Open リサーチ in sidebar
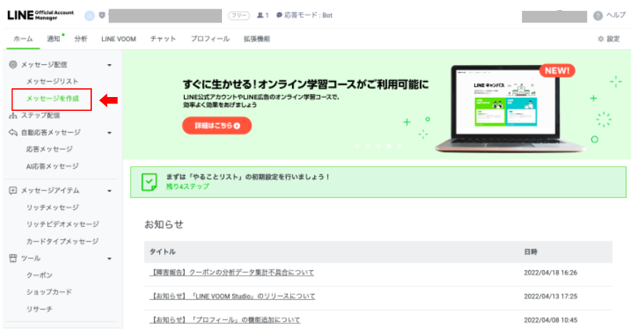 click(39, 309)
